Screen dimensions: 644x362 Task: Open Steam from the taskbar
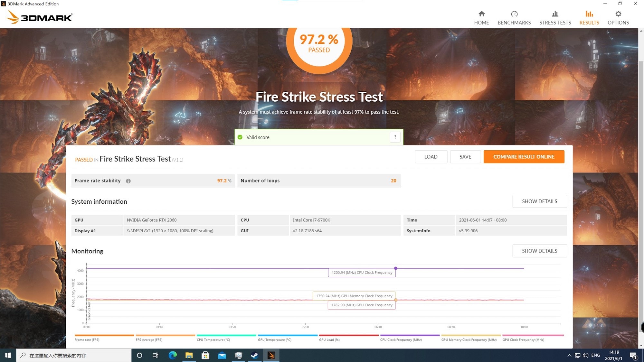point(255,355)
